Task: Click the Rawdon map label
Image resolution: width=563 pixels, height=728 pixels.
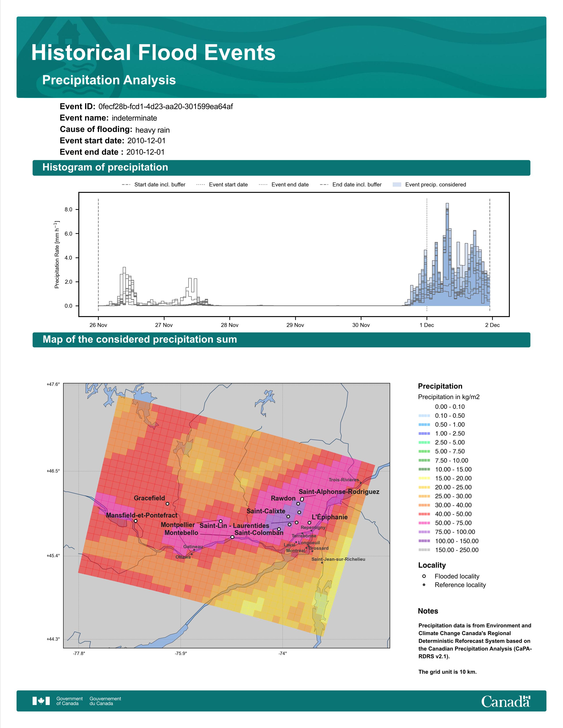Action: click(283, 498)
